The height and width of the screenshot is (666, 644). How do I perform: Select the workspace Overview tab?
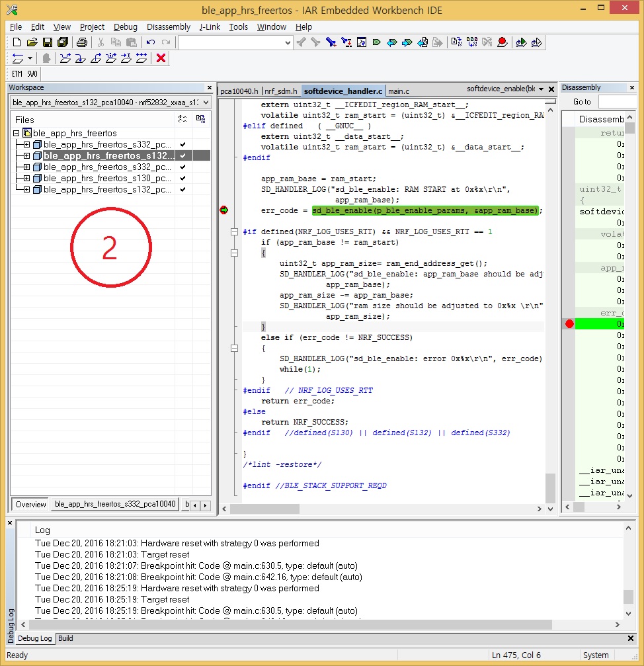pyautogui.click(x=30, y=504)
